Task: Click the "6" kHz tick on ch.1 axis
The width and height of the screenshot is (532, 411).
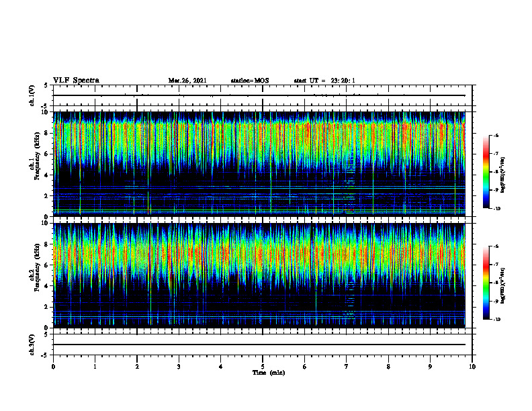Action: tap(47, 154)
